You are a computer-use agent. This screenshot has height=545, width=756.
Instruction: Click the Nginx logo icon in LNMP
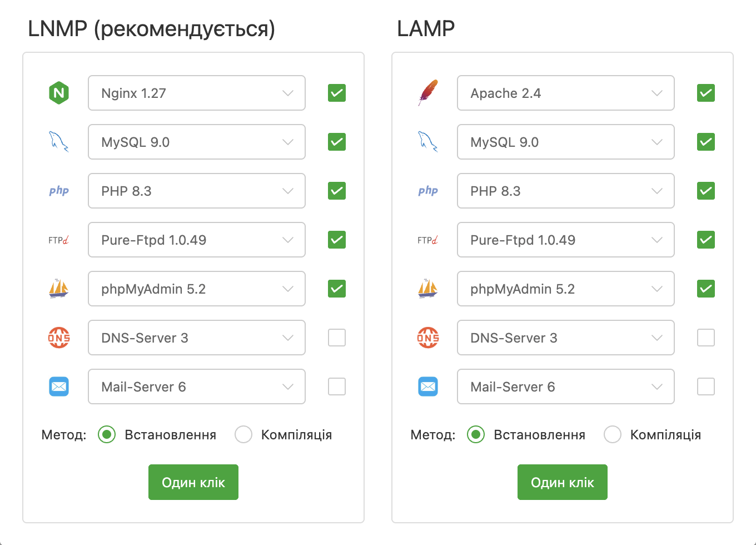point(59,93)
